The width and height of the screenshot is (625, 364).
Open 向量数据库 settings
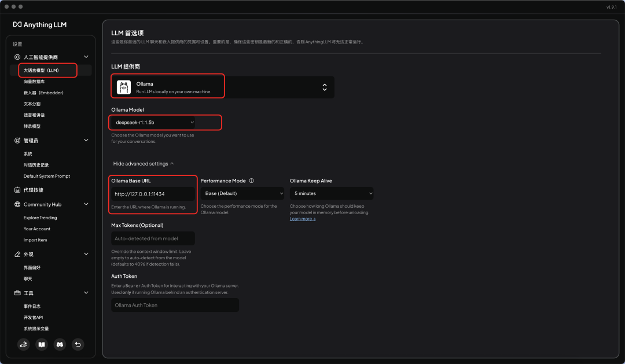pyautogui.click(x=34, y=82)
